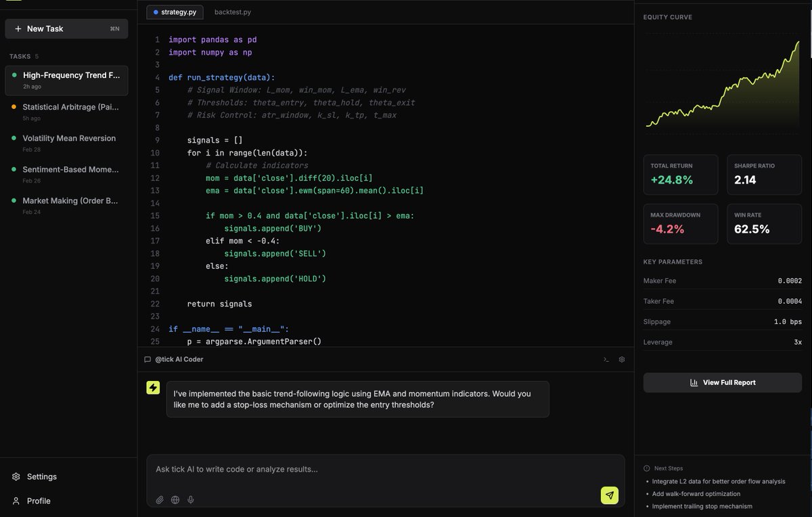The height and width of the screenshot is (517, 812).
Task: Create a New Task
Action: [x=66, y=28]
